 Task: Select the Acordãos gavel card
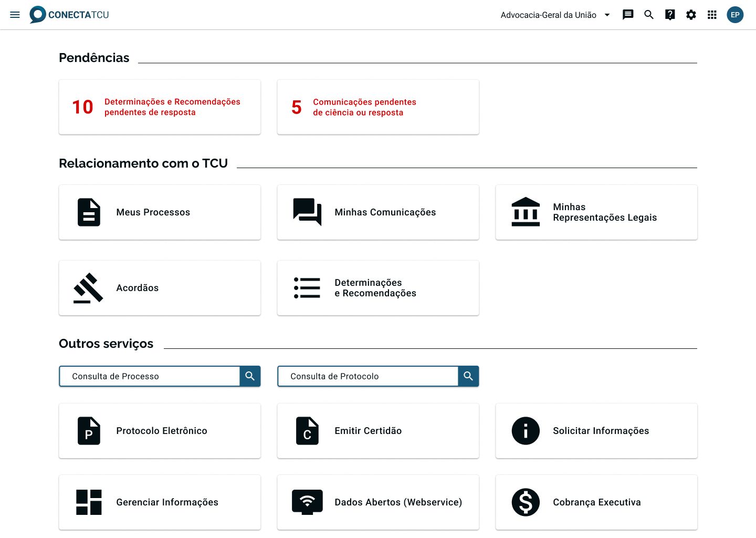point(160,288)
